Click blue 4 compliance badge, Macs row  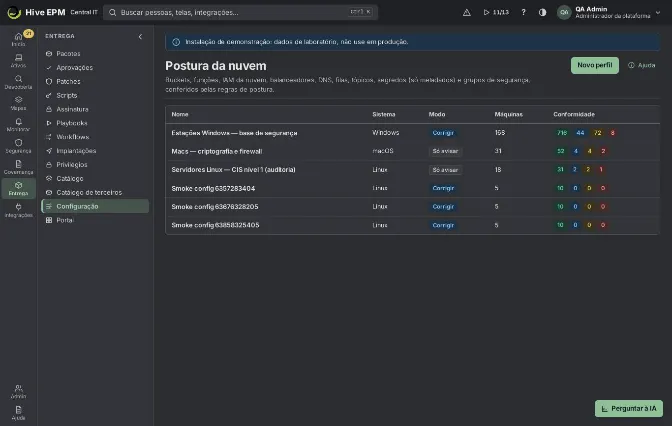pyautogui.click(x=576, y=151)
